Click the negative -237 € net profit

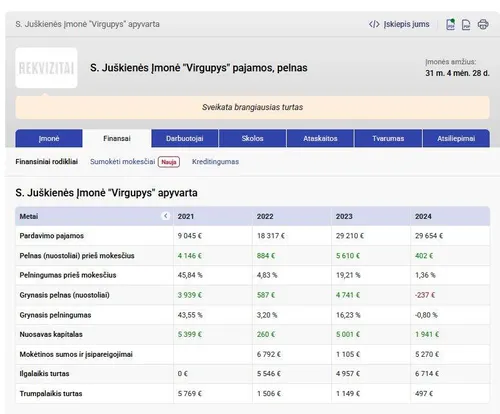tap(425, 295)
